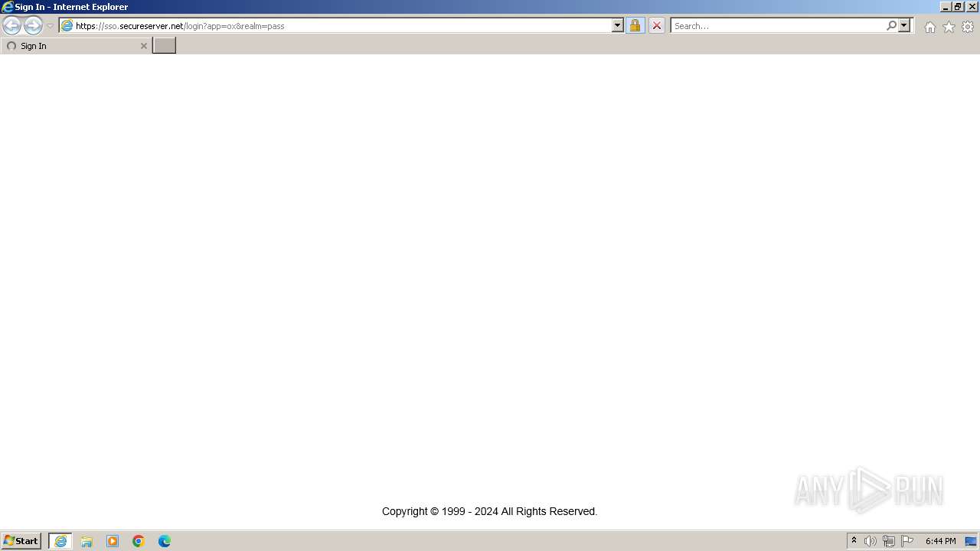Restore down the Internet Explorer window
Screen dimensions: 980x551
click(958, 6)
